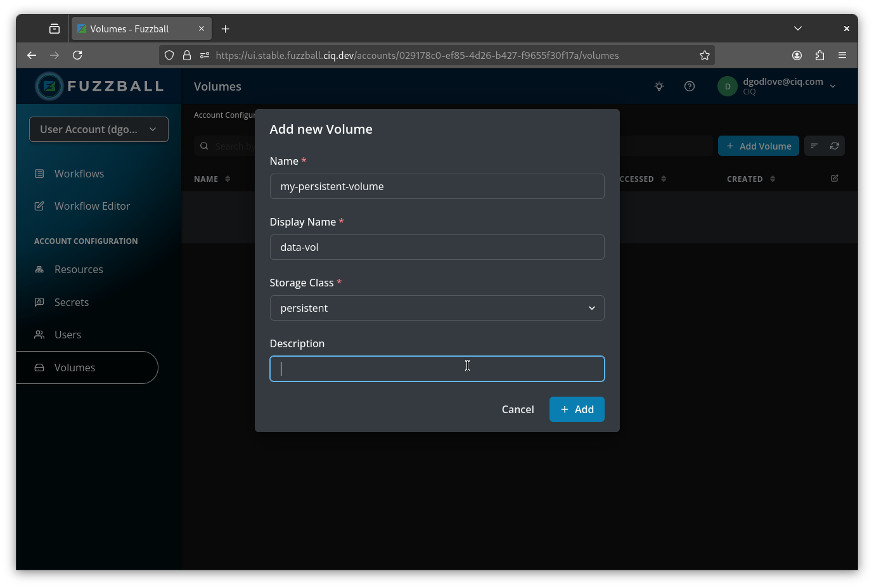Viewport: 874px width, 588px height.
Task: Sort by CREATED column arrows
Action: (773, 179)
